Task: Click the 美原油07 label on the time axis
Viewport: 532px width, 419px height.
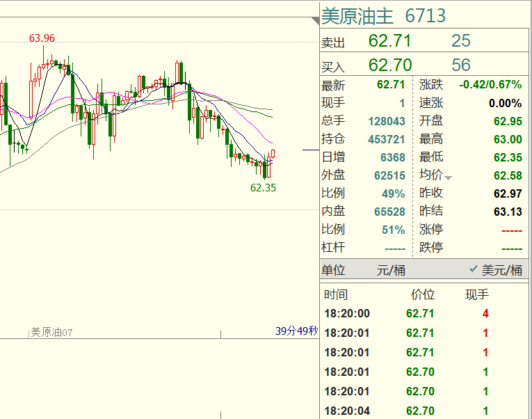Action: [x=51, y=333]
